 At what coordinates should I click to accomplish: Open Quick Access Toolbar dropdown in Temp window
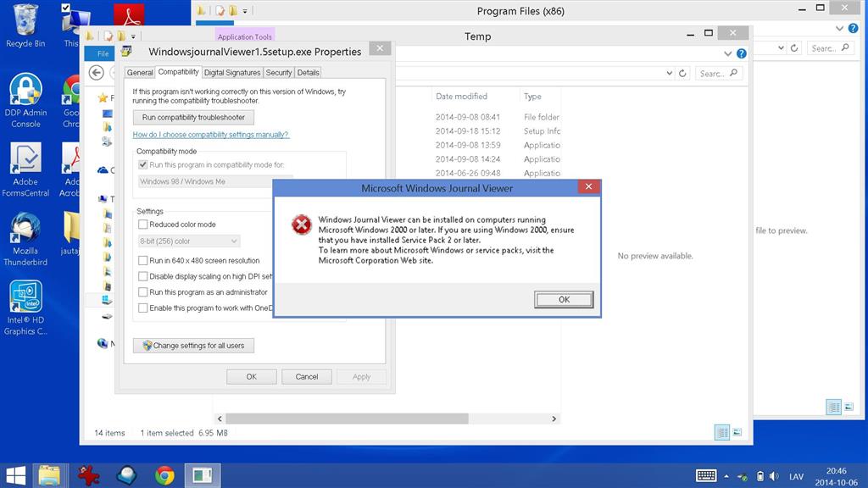click(133, 37)
